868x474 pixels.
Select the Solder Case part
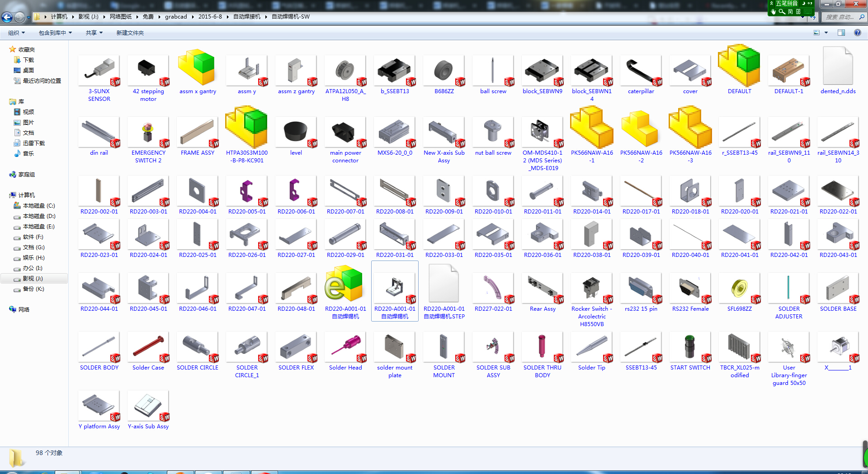[148, 351]
